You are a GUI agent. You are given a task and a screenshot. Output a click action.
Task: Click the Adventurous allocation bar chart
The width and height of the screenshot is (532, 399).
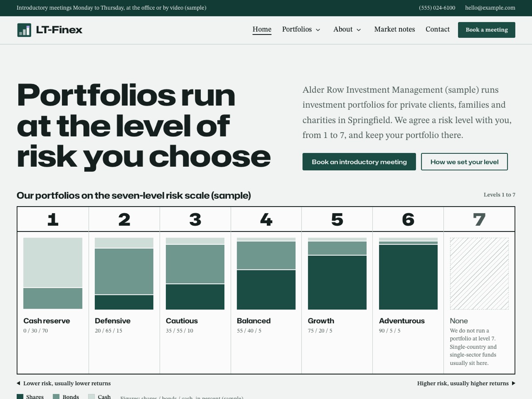click(408, 274)
